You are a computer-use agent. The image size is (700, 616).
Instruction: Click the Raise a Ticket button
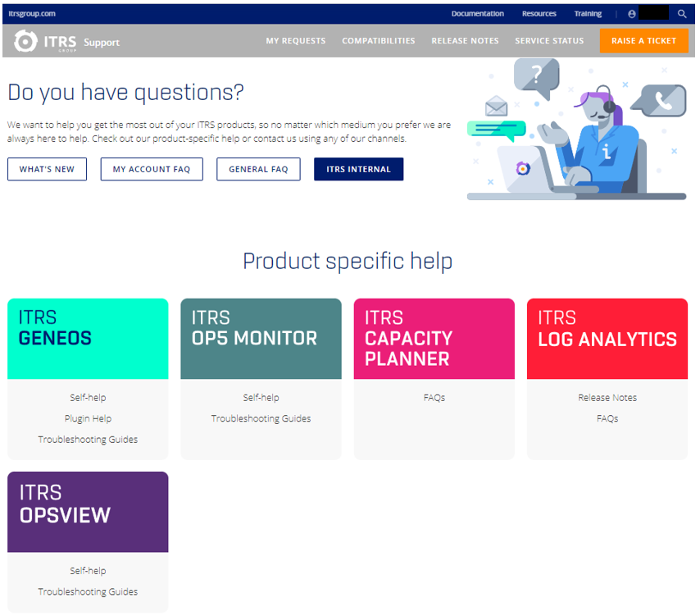643,41
